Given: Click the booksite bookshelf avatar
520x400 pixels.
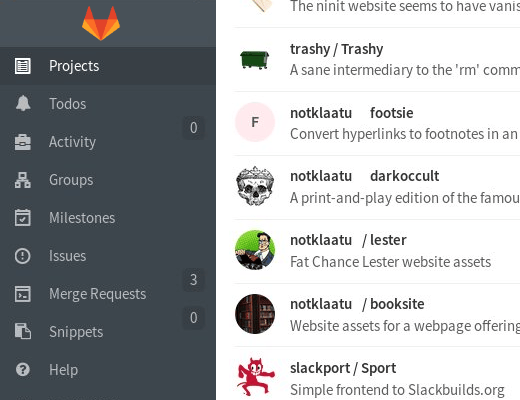Looking at the screenshot, I should [255, 314].
